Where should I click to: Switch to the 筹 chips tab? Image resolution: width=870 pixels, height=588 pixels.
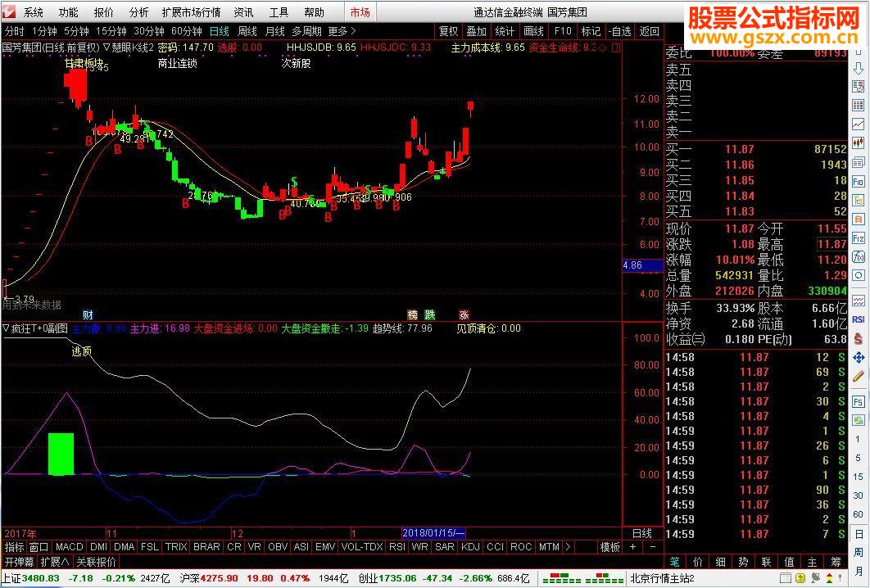pyautogui.click(x=836, y=563)
